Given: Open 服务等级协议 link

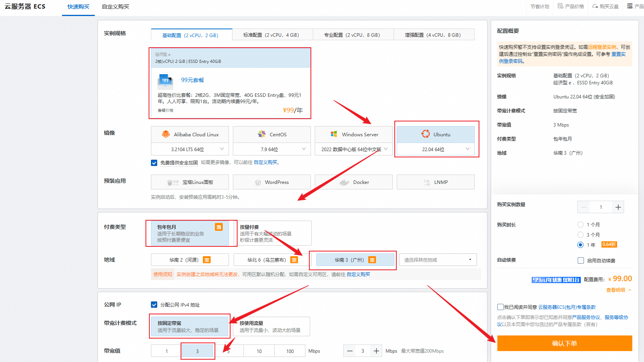Looking at the screenshot, I should click(x=616, y=317).
